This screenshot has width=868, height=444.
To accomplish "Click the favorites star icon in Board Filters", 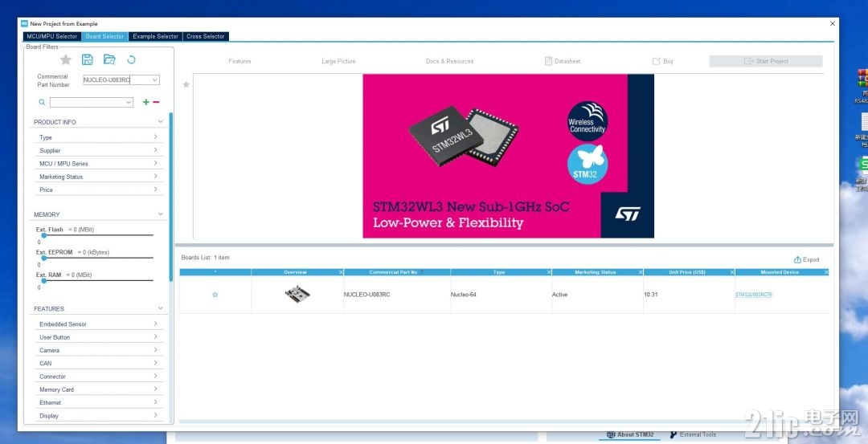I will pyautogui.click(x=65, y=59).
